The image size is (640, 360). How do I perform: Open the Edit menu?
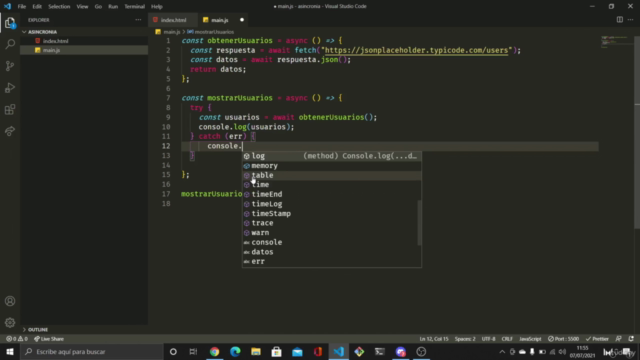coord(37,7)
